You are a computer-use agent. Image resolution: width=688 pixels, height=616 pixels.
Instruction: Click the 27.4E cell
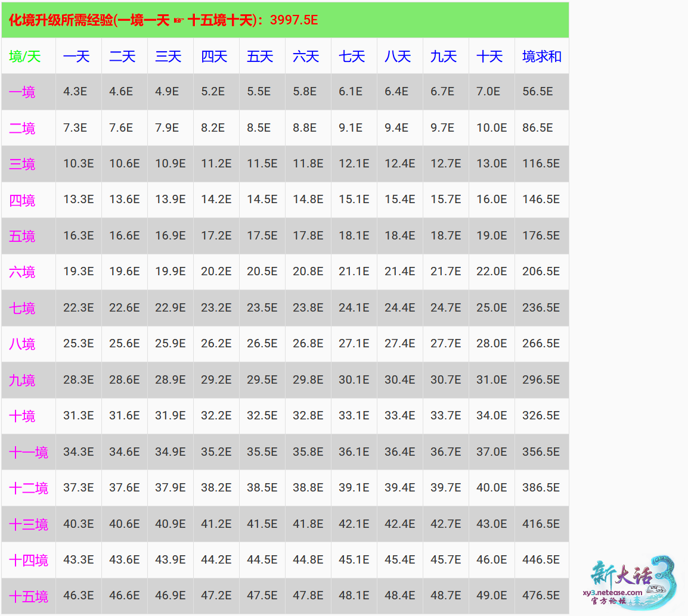(399, 344)
